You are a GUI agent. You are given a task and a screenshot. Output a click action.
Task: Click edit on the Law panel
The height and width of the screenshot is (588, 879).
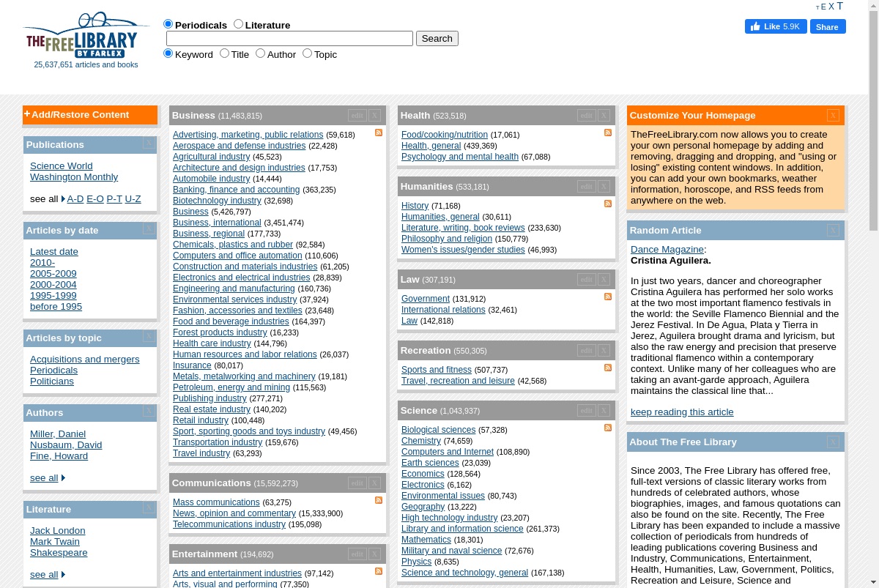tap(587, 279)
